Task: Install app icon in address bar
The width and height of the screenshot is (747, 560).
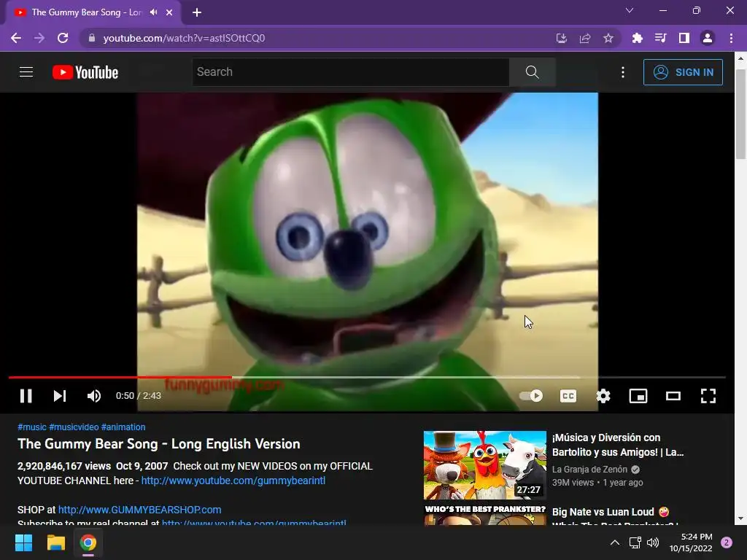Action: tap(562, 38)
